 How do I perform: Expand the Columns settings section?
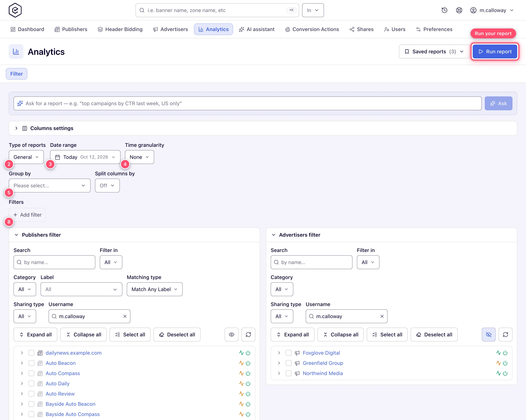pyautogui.click(x=263, y=128)
